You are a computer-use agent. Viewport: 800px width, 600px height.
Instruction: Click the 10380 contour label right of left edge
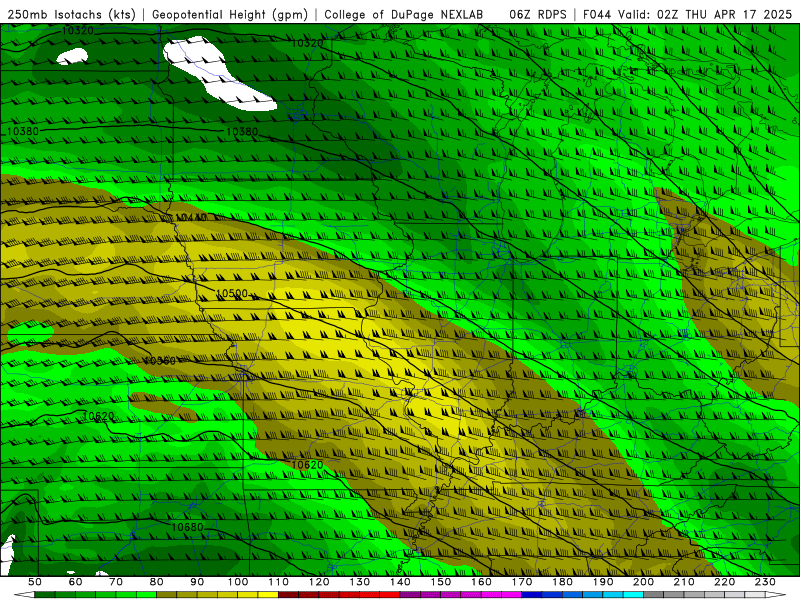[242, 132]
